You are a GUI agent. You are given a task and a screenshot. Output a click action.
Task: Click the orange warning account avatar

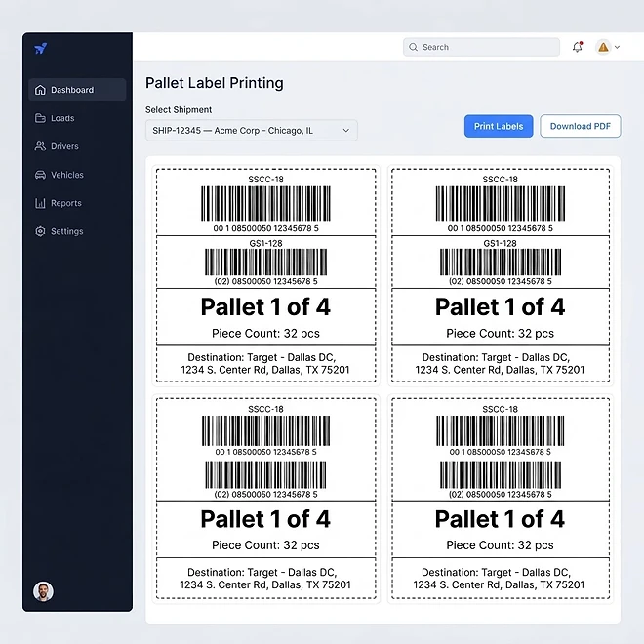click(603, 47)
